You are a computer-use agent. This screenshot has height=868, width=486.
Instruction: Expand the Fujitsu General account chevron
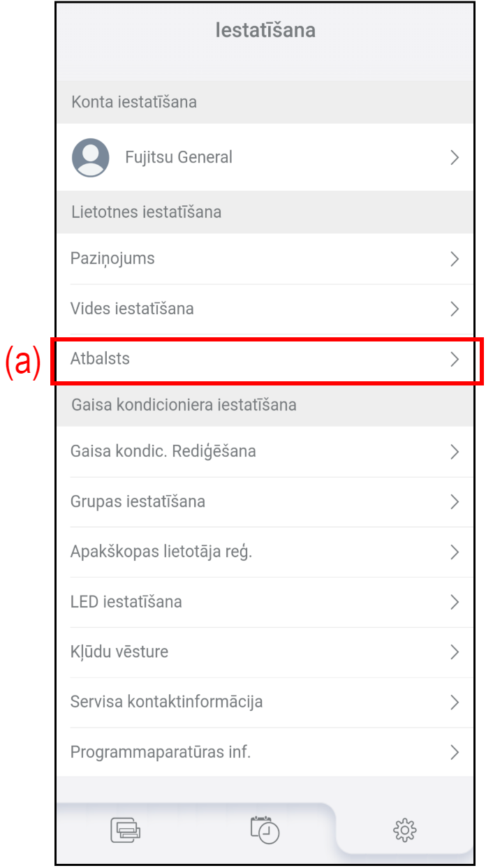click(x=455, y=157)
